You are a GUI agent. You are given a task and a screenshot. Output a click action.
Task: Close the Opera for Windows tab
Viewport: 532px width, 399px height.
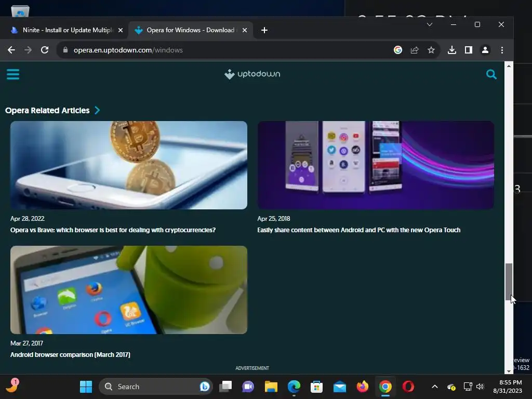pos(245,30)
